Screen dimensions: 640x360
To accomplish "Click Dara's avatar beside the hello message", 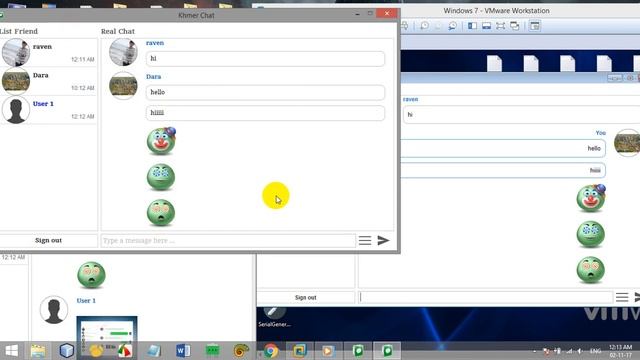I will pos(123,85).
